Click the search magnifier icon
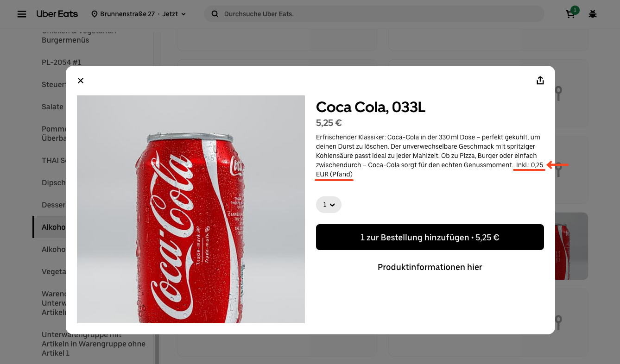The width and height of the screenshot is (620, 364). [x=215, y=14]
